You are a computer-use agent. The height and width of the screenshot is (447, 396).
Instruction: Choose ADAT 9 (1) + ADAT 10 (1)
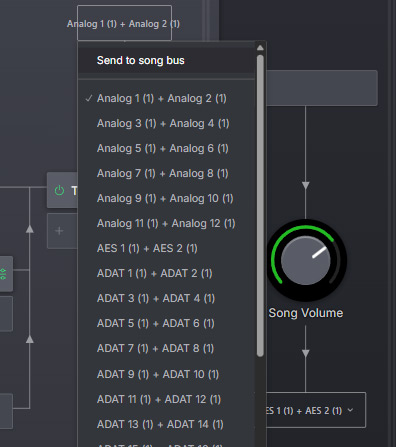pyautogui.click(x=166, y=374)
